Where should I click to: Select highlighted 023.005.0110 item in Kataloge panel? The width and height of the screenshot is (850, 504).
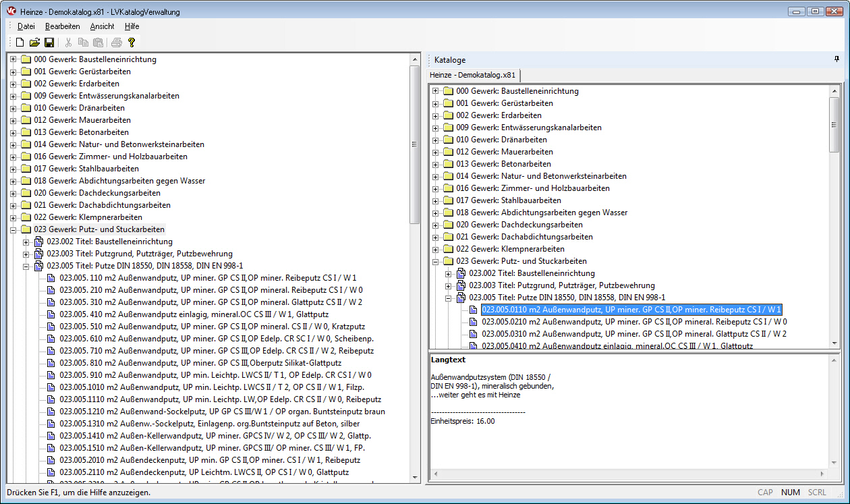click(x=631, y=310)
